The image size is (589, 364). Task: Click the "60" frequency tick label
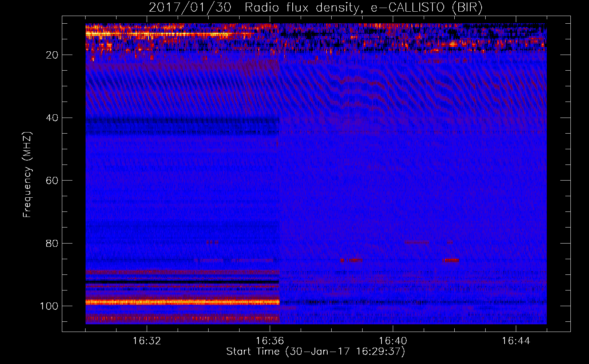coord(52,181)
